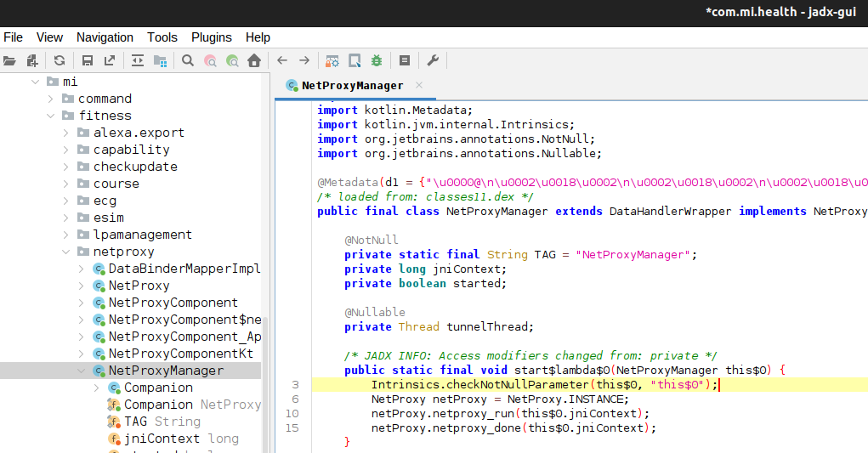The image size is (868, 453).
Task: Expand the ecg package
Action: (x=65, y=201)
